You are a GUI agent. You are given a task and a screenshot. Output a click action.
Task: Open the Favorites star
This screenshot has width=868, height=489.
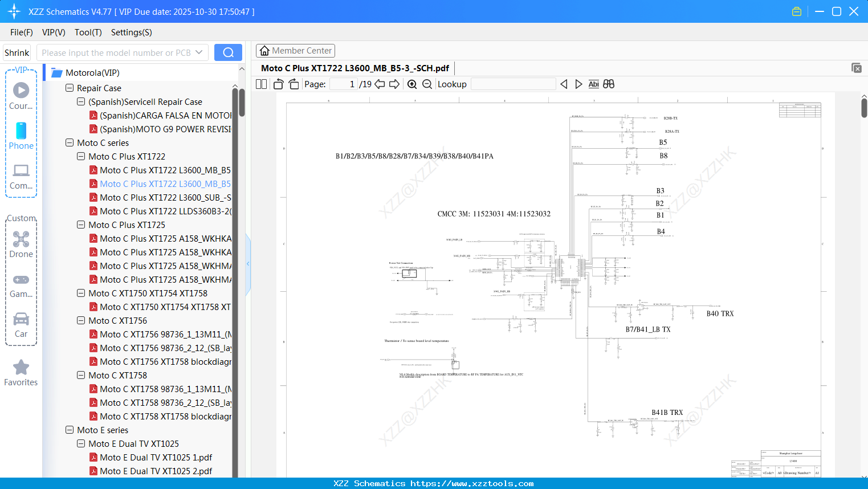[x=21, y=373]
